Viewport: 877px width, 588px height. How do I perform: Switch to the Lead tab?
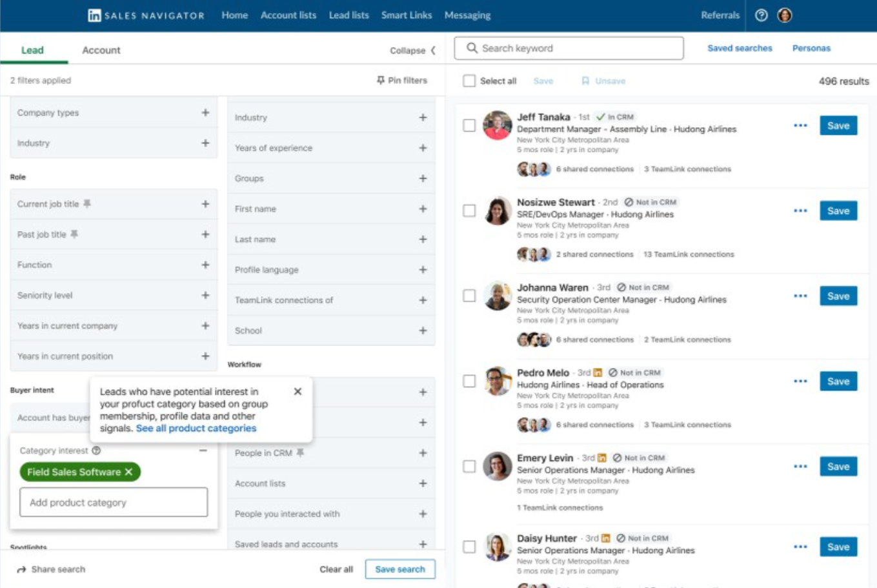coord(32,50)
